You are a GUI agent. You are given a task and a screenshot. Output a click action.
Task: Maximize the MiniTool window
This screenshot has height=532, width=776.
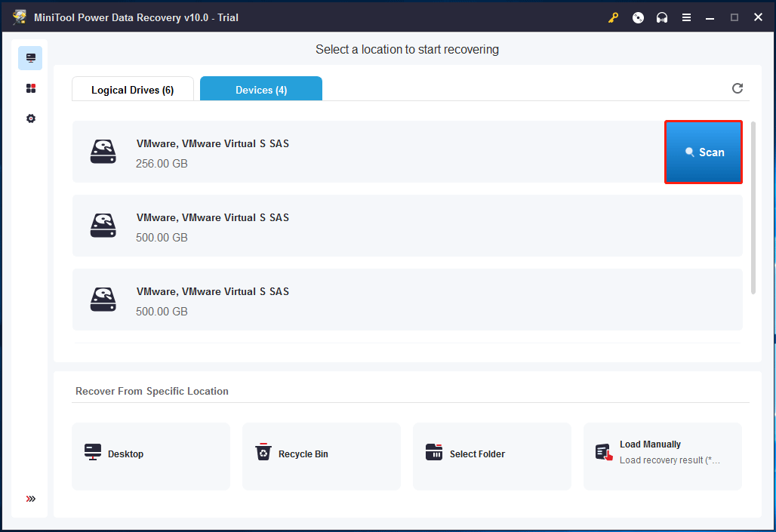click(734, 18)
